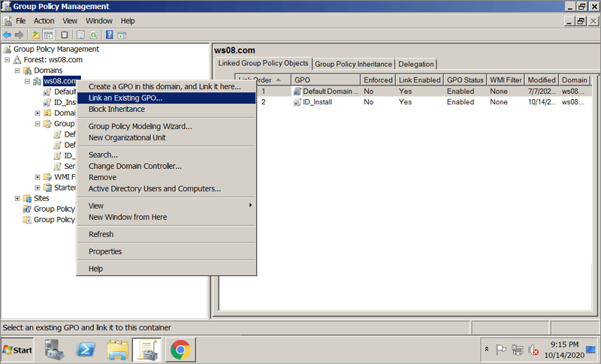
Task: Open the blue question mark Help icon
Action: pos(110,35)
